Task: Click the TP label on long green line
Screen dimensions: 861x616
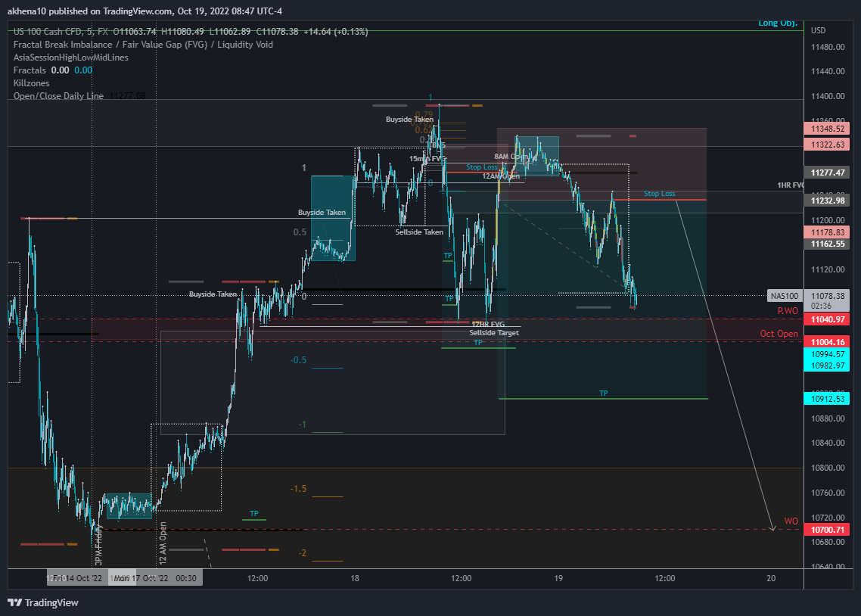Action: (x=604, y=393)
